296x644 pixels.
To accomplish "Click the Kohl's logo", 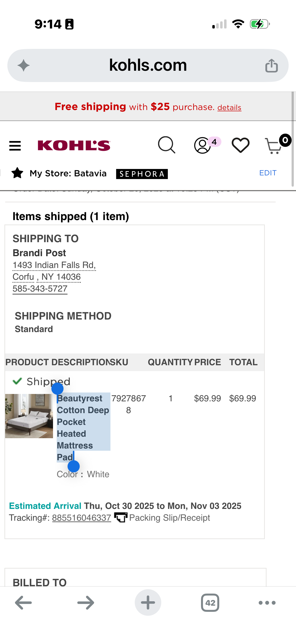I will pyautogui.click(x=74, y=145).
